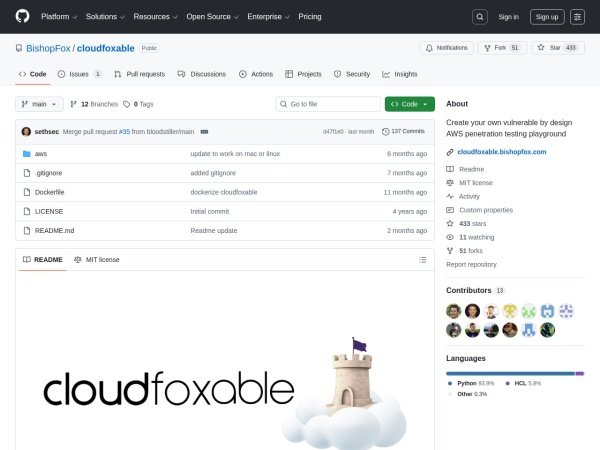Click the eye icon beside 11 watching
This screenshot has width=600, height=450.
click(x=450, y=237)
